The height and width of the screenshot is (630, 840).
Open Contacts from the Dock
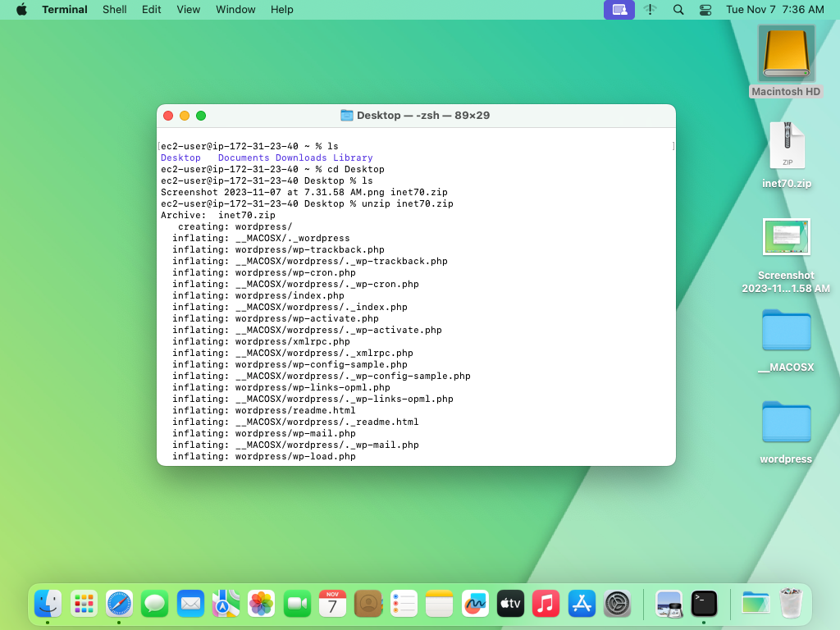coord(368,604)
